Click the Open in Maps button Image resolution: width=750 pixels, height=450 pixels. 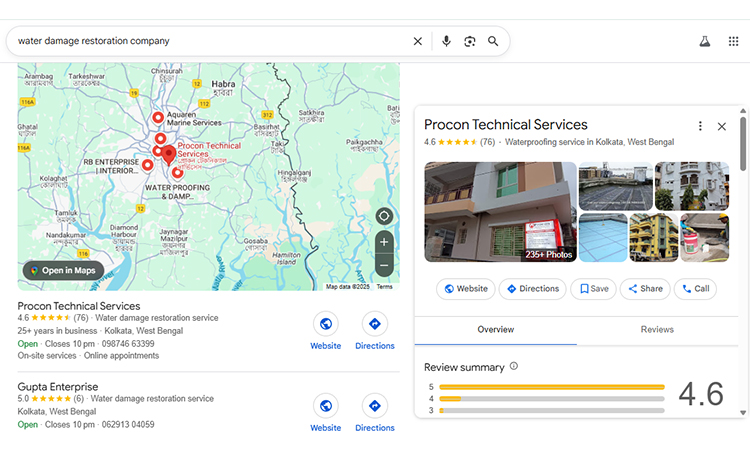click(63, 271)
